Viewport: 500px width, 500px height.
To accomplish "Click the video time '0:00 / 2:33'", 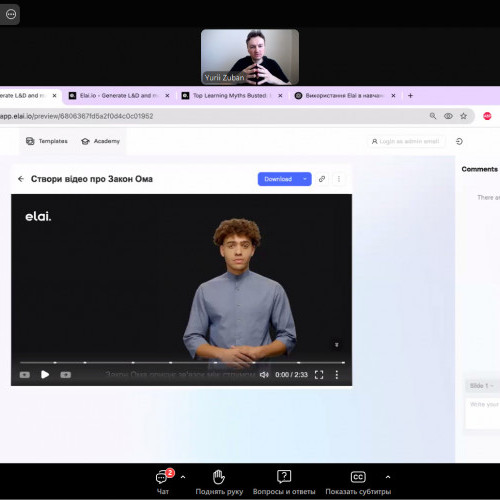I will tap(291, 375).
